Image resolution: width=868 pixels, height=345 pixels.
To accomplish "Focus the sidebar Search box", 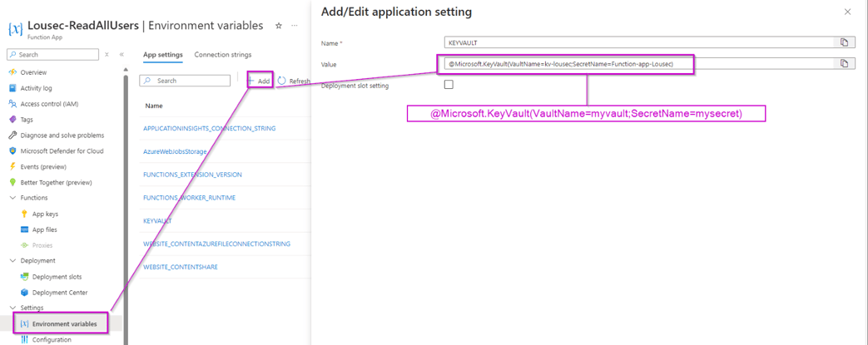I will pos(52,54).
